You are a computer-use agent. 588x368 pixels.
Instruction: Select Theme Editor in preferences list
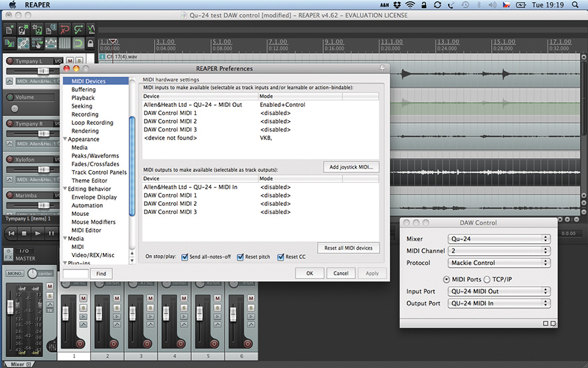[x=89, y=180]
